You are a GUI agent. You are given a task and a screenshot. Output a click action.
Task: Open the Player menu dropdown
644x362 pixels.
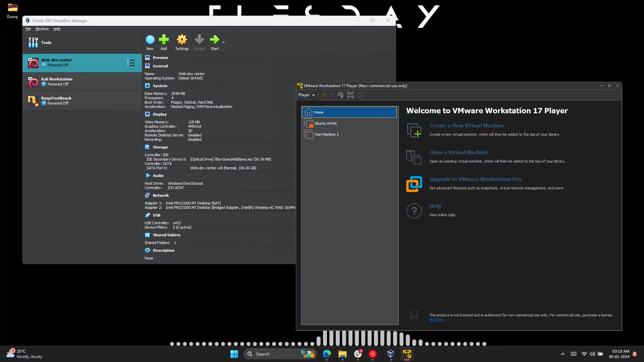point(306,95)
